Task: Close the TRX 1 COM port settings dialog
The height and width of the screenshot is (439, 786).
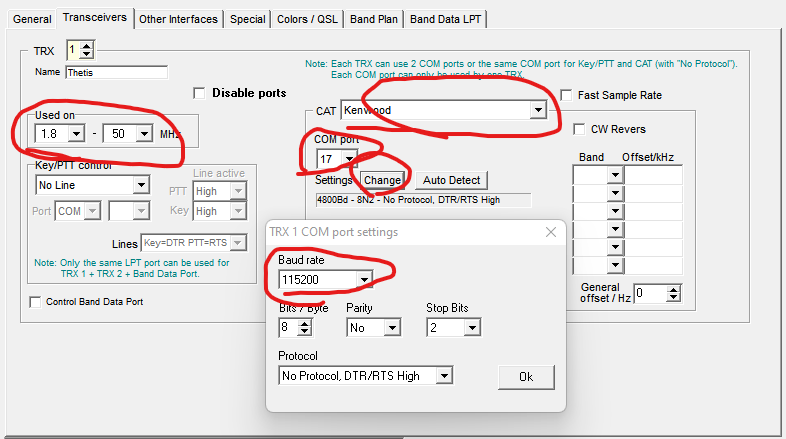Action: (550, 232)
